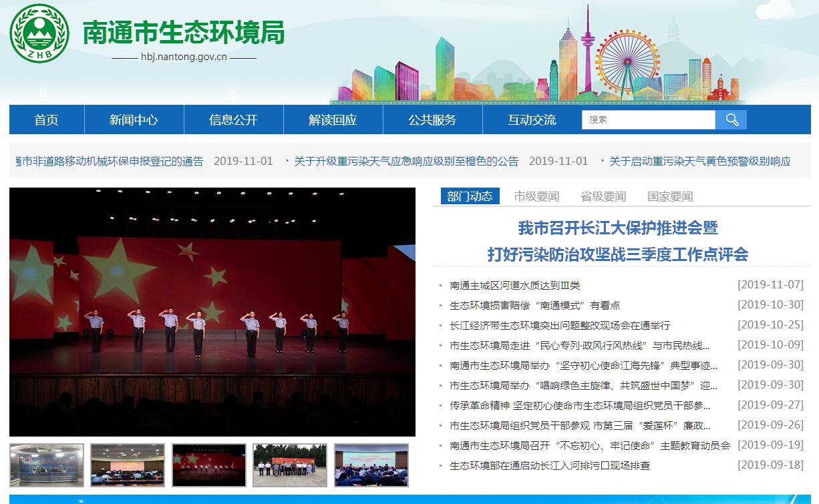Open 公共服务 navigation item
Image resolution: width=819 pixels, height=504 pixels.
pos(432,120)
